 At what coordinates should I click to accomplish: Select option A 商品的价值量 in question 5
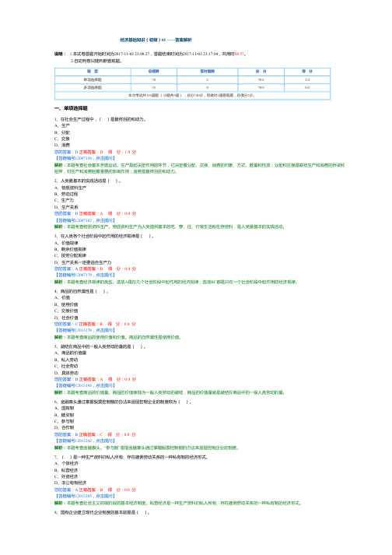[x=70, y=353]
